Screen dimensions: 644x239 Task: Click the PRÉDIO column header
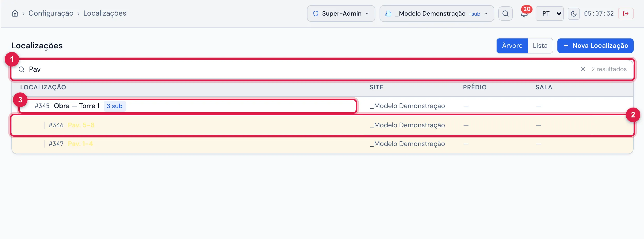click(475, 87)
